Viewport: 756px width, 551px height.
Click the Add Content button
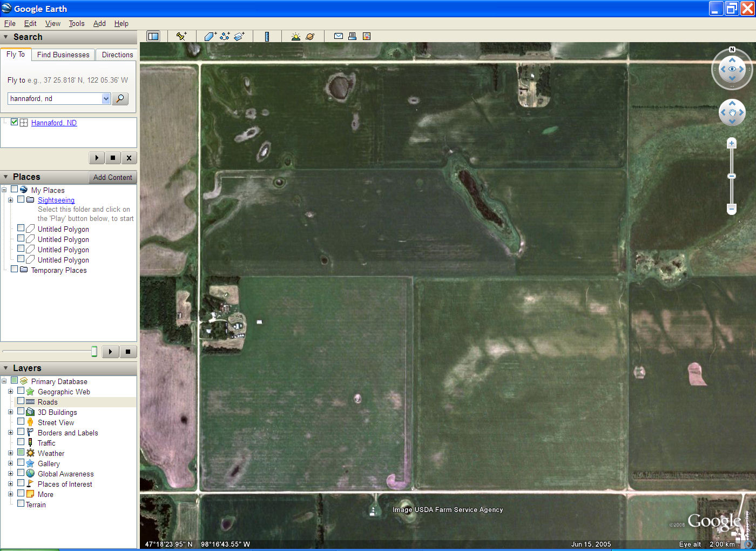112,177
